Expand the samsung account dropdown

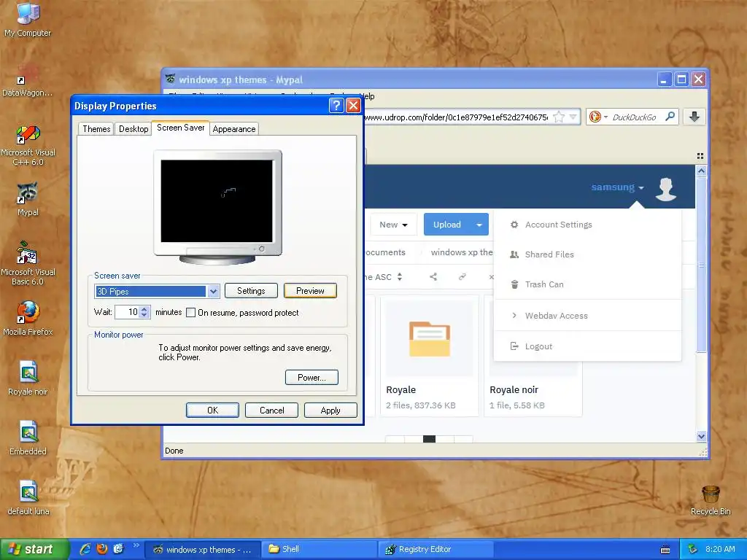click(617, 187)
